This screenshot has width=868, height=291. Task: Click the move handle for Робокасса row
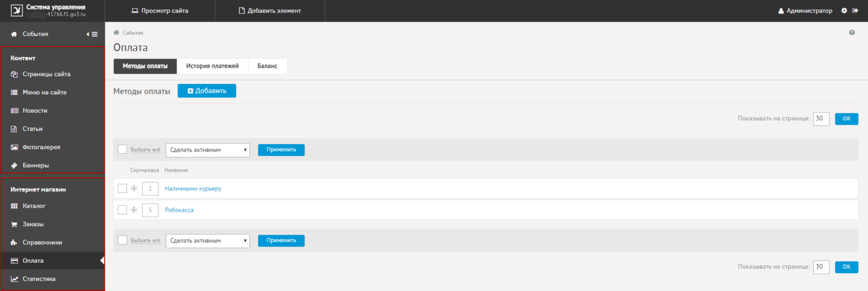134,210
